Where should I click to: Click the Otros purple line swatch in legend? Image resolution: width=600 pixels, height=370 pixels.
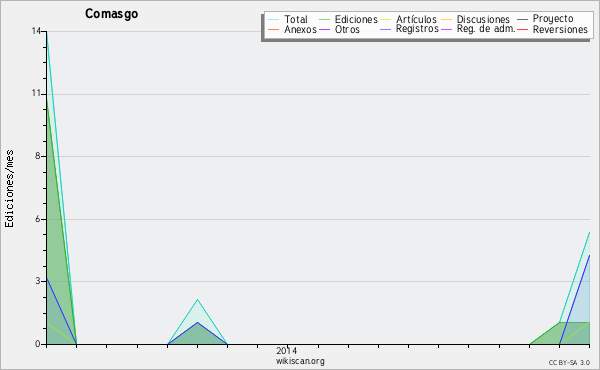324,29
